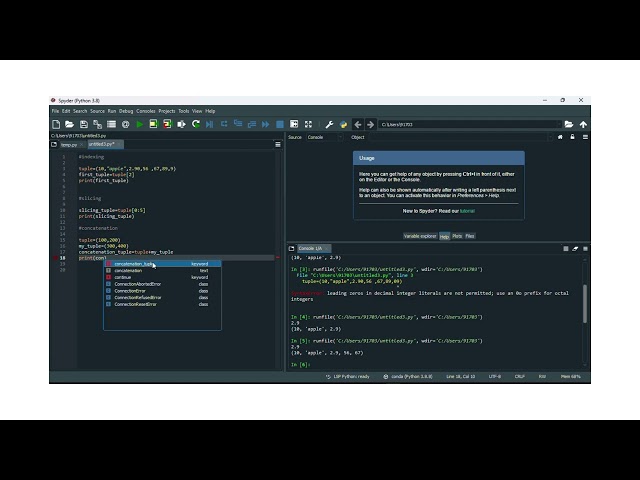Open the Tools menu
The height and width of the screenshot is (480, 640).
[184, 111]
